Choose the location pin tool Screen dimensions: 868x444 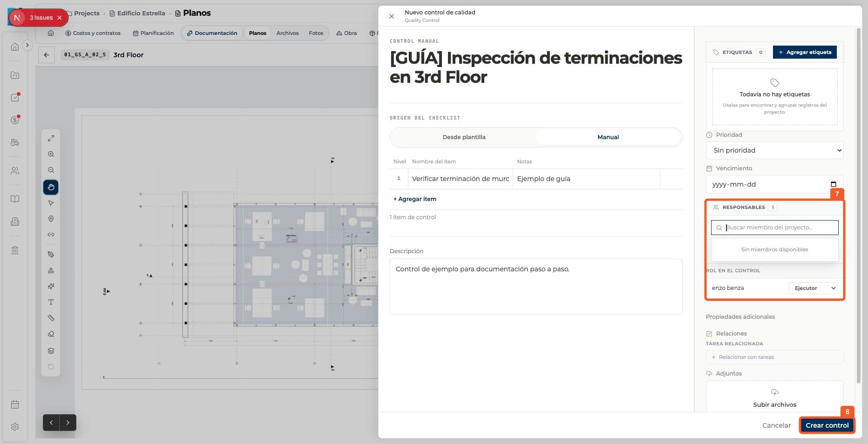51,219
